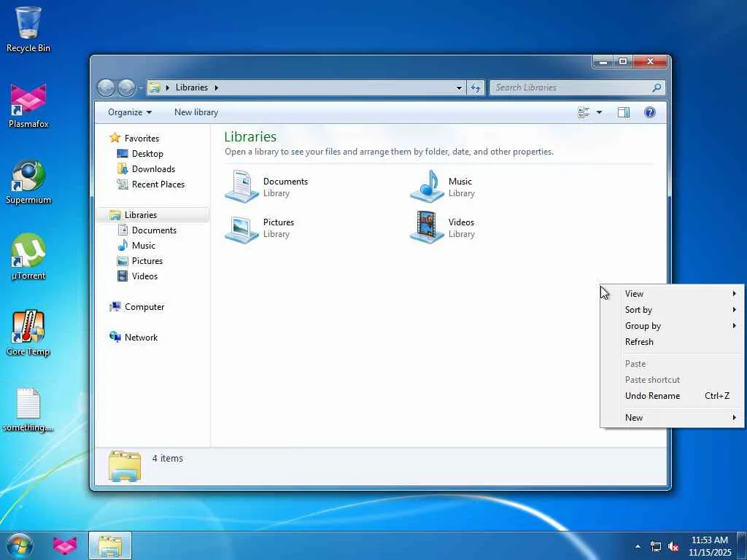Open the network tray icon

point(656,547)
